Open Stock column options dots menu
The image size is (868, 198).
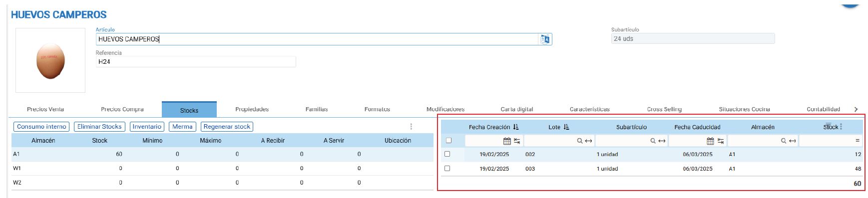(x=841, y=127)
